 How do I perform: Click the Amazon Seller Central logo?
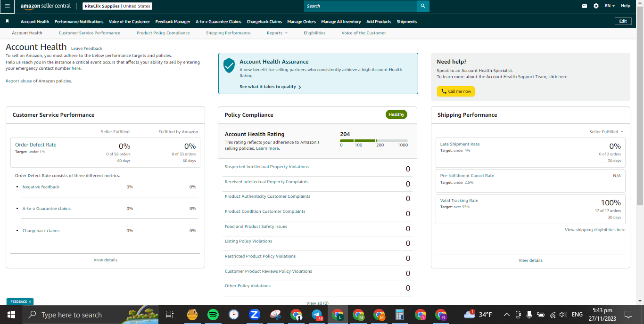click(46, 6)
